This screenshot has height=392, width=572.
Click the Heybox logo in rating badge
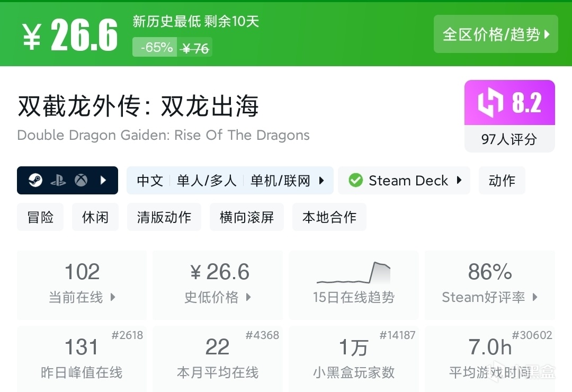pyautogui.click(x=490, y=103)
